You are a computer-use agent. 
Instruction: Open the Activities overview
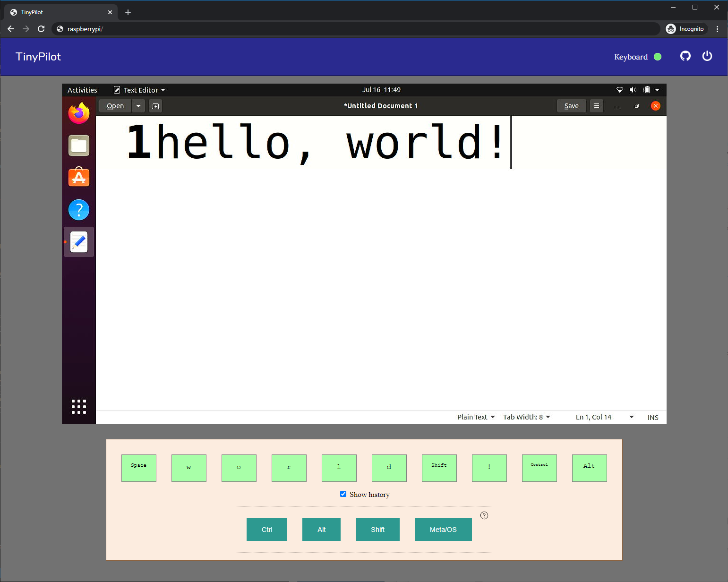82,90
